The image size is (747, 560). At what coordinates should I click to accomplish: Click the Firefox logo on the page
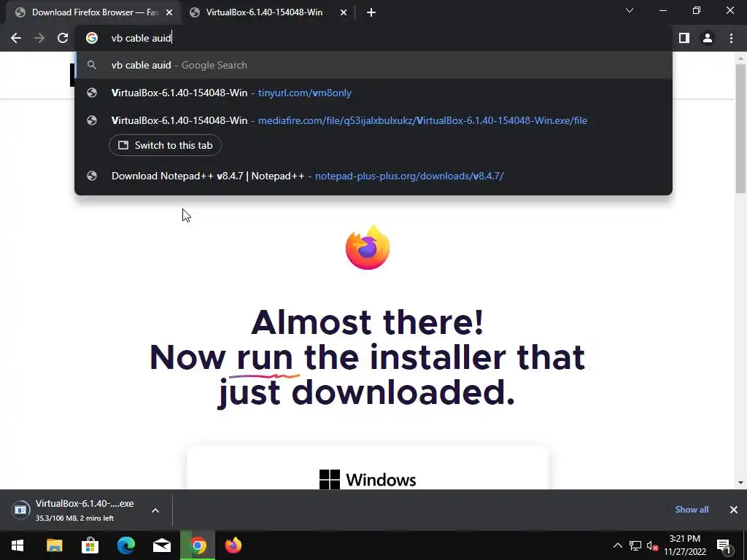tap(368, 248)
